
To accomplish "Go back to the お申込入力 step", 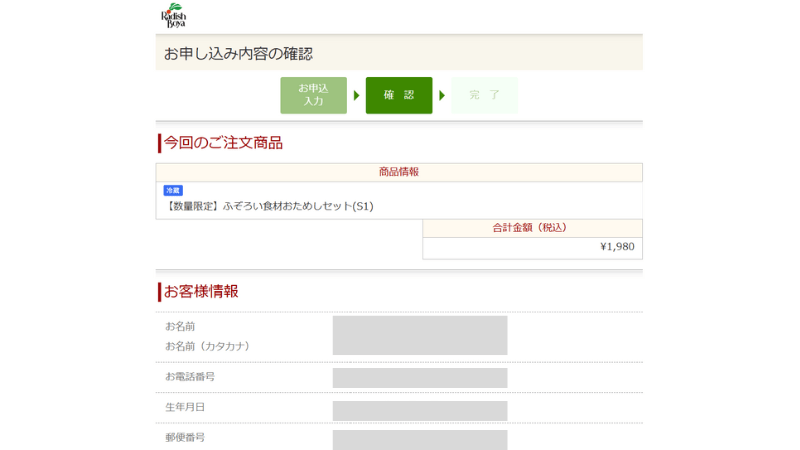I will 313,95.
